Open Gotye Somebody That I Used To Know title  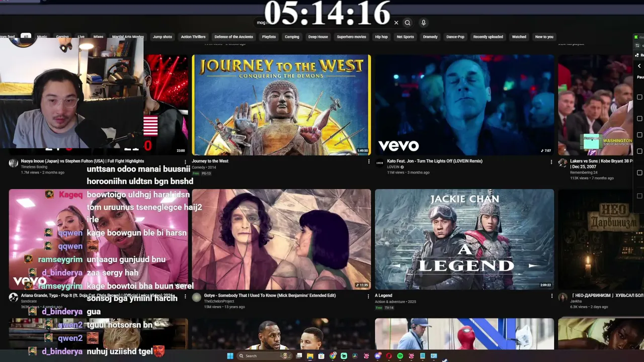(x=270, y=296)
